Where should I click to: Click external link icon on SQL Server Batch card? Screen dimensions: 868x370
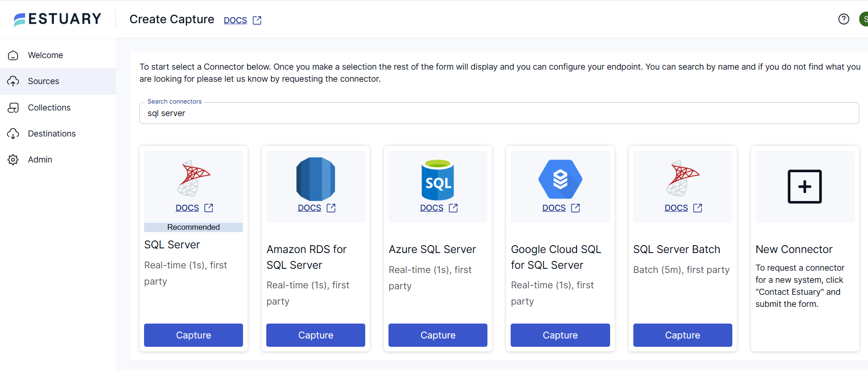[697, 208]
